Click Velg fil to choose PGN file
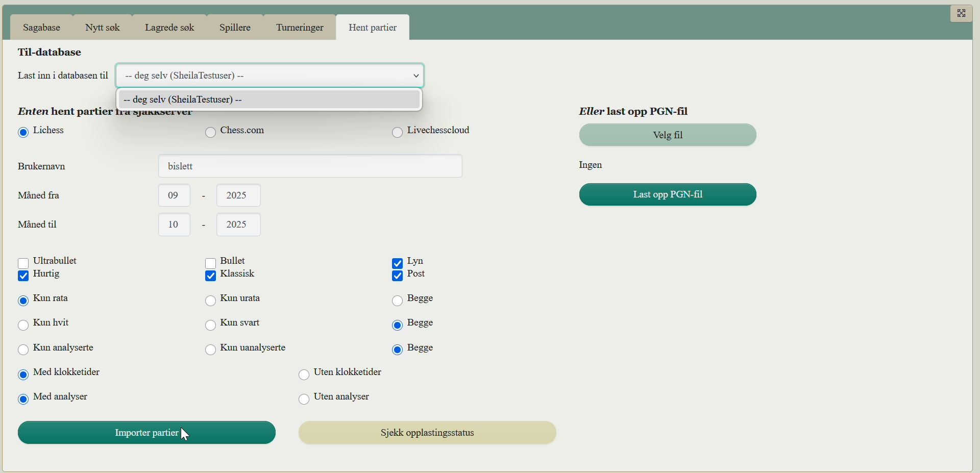Screen dimensions: 980x473 click(x=668, y=135)
